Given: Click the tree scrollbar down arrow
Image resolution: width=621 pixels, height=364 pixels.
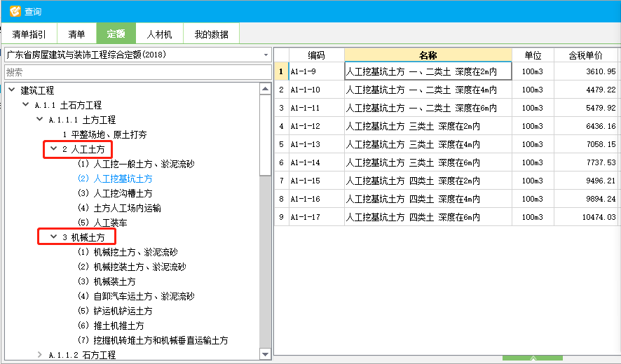Looking at the screenshot, I should tap(266, 354).
